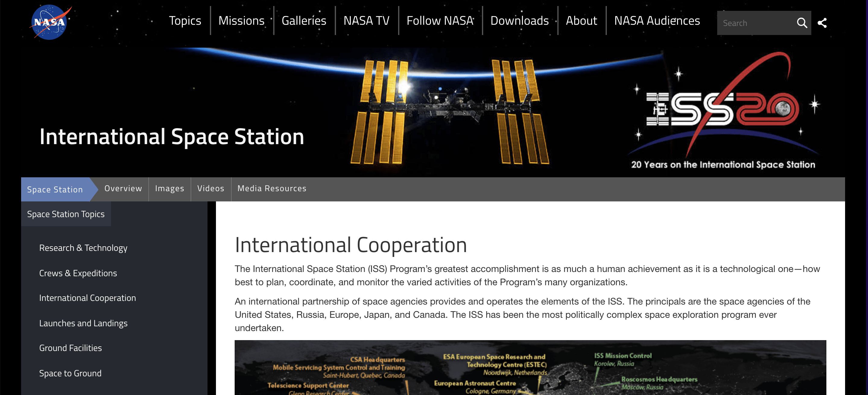Screen dimensions: 868x395
Task: Switch to the Overview tab
Action: 123,188
